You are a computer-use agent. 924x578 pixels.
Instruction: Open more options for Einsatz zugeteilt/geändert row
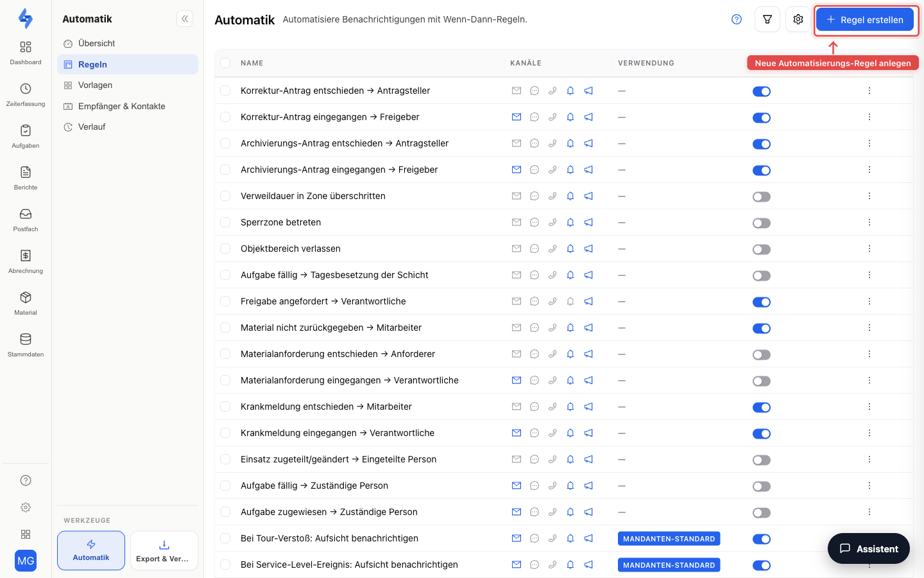[x=869, y=459]
